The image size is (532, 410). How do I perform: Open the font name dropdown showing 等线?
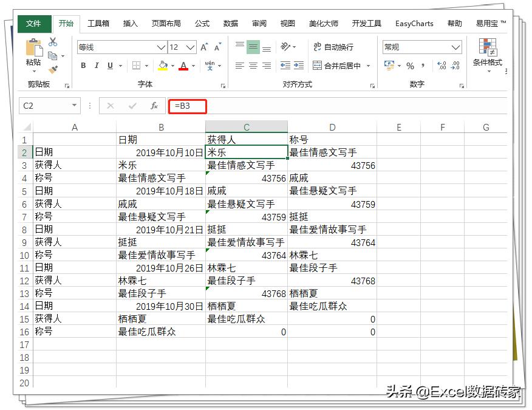160,47
